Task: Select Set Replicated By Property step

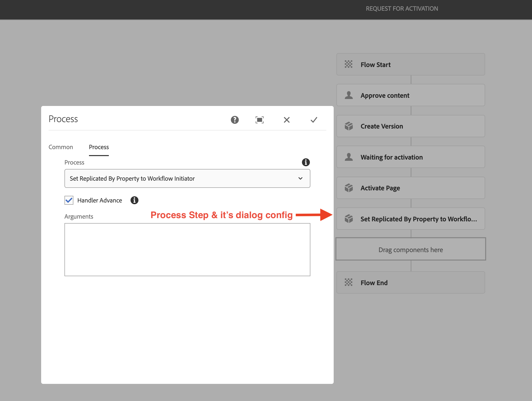Action: click(411, 219)
